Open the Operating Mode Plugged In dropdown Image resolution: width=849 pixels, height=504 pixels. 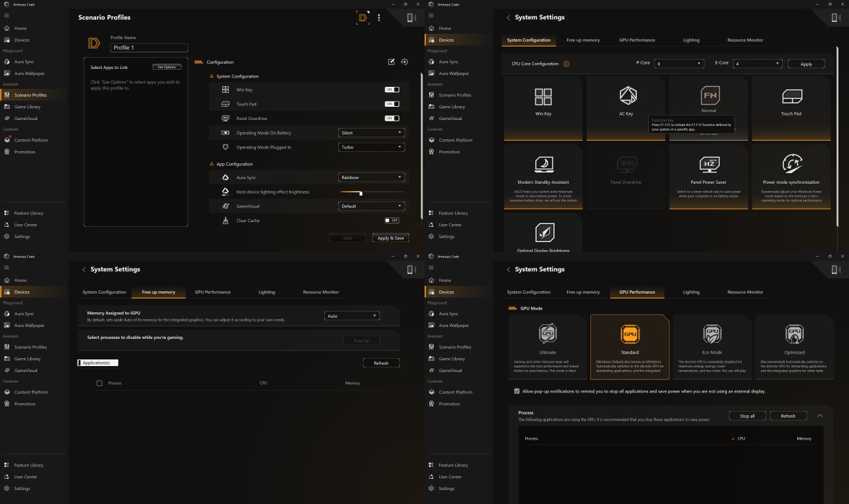pos(371,147)
